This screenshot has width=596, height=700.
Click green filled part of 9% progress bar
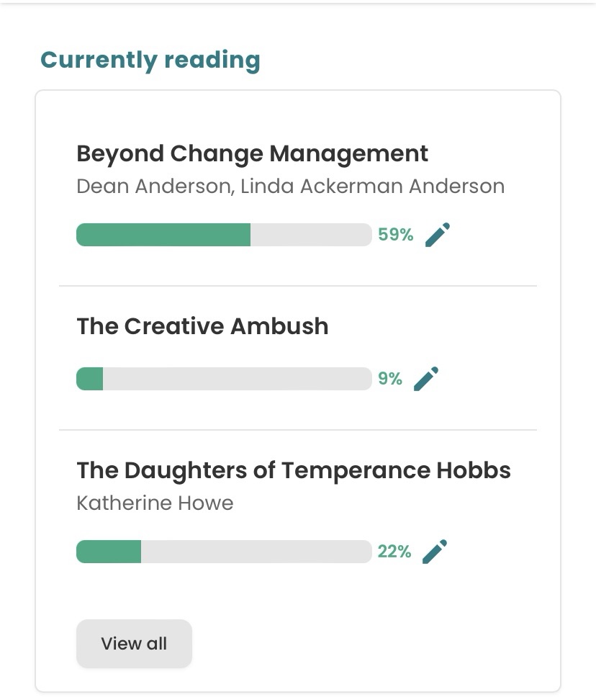[90, 379]
